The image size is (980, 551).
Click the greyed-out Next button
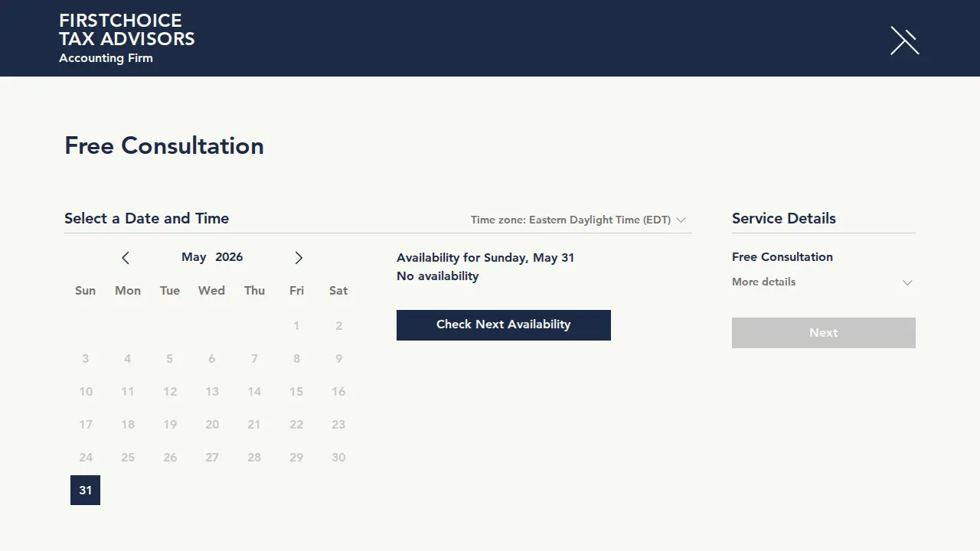coord(824,333)
